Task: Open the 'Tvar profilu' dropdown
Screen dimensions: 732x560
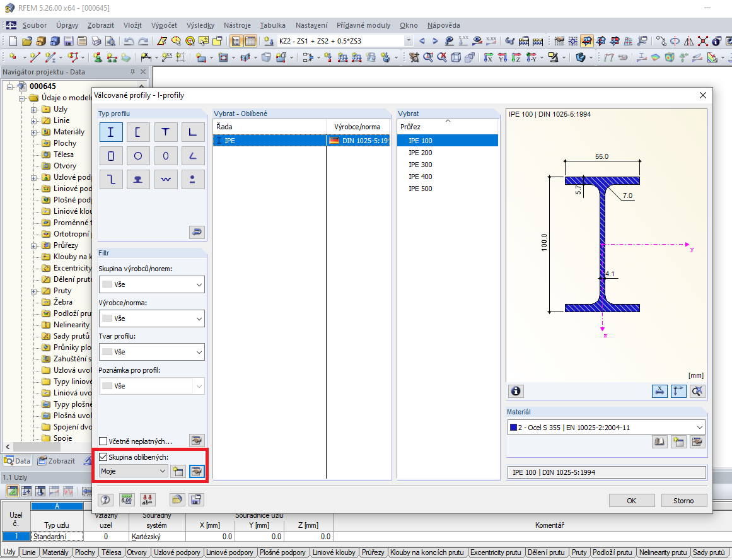Action: (152, 352)
